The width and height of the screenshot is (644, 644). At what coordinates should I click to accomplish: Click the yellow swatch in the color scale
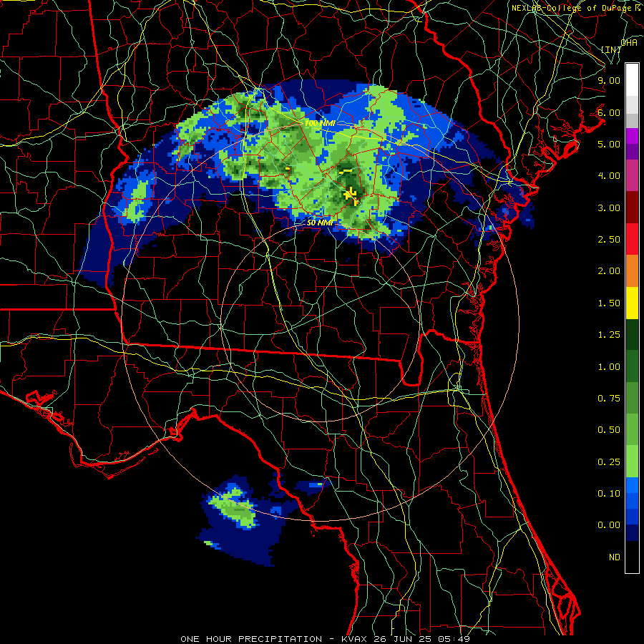click(632, 303)
